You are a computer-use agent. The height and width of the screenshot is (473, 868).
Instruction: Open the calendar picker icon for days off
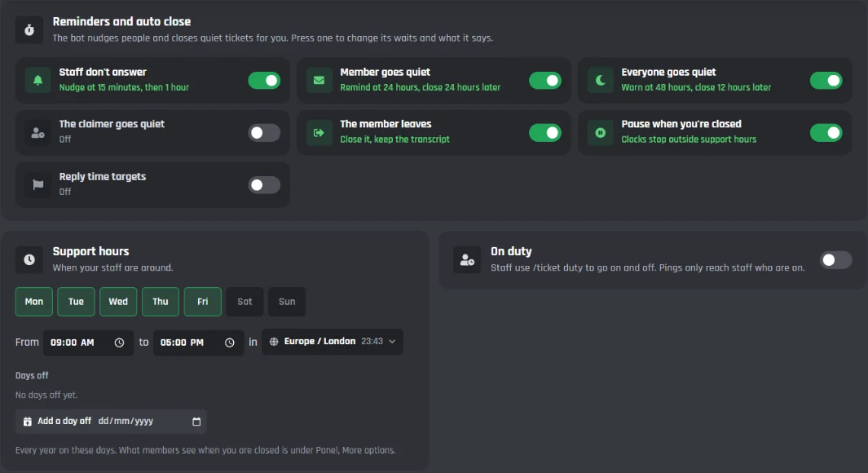196,422
